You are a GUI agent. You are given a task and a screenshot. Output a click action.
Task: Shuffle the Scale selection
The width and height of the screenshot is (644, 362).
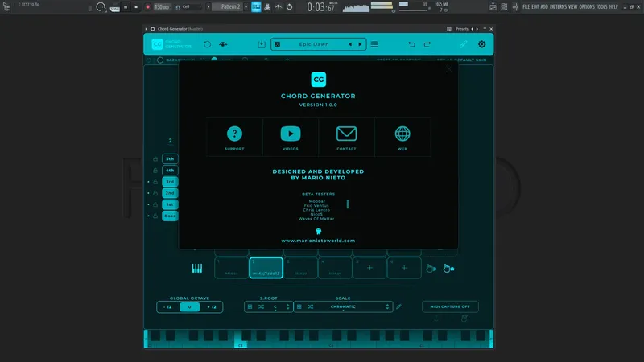point(311,306)
